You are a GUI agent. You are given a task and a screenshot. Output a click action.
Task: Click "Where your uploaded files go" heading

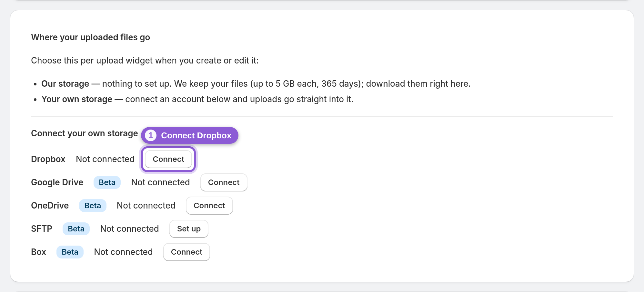91,38
